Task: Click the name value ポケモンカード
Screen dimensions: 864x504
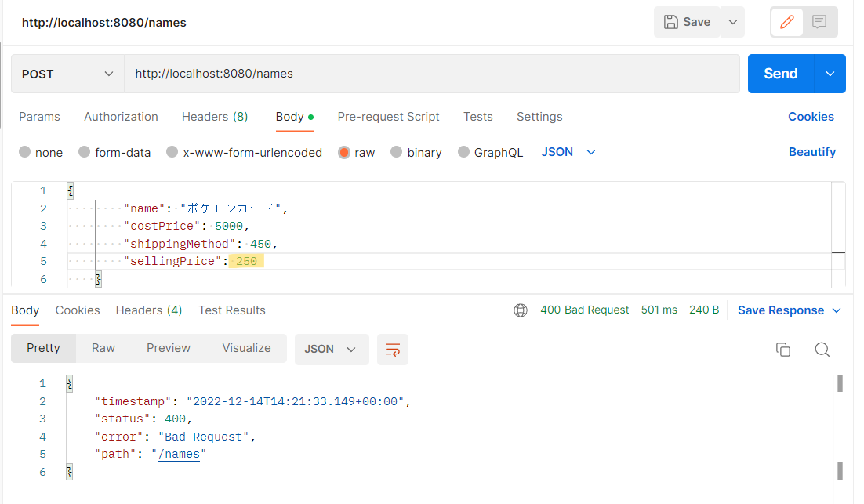Action: [231, 208]
